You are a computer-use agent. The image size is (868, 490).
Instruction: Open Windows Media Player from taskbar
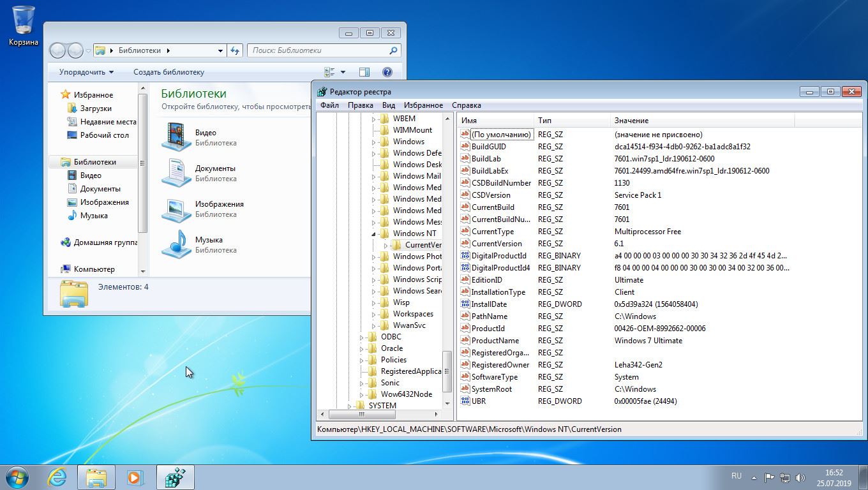tap(135, 477)
